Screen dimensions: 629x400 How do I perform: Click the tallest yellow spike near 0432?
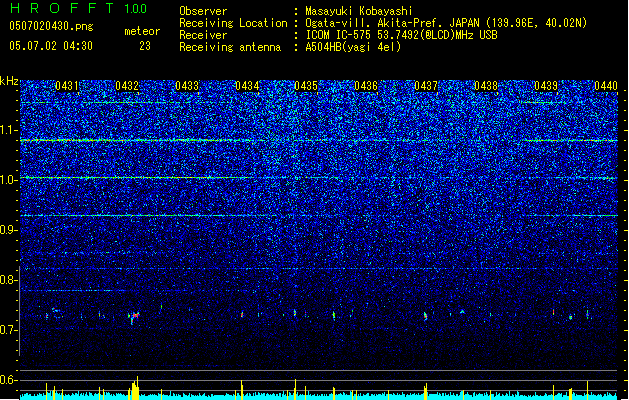(x=137, y=388)
